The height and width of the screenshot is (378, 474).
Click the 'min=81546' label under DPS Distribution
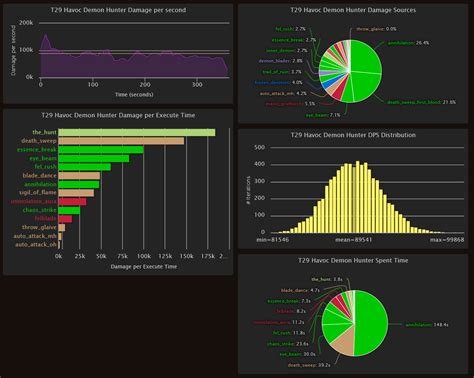[x=273, y=240]
